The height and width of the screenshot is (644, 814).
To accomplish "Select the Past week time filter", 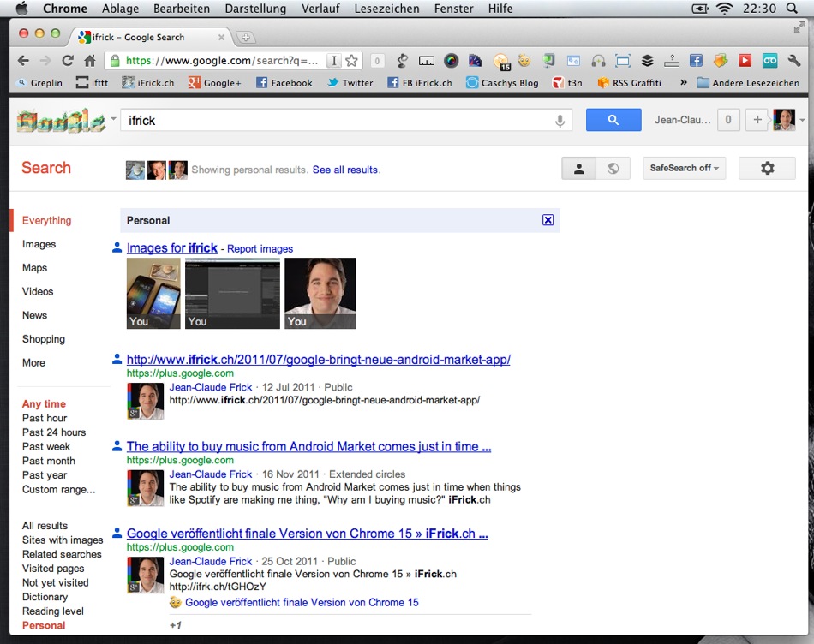I will click(46, 446).
